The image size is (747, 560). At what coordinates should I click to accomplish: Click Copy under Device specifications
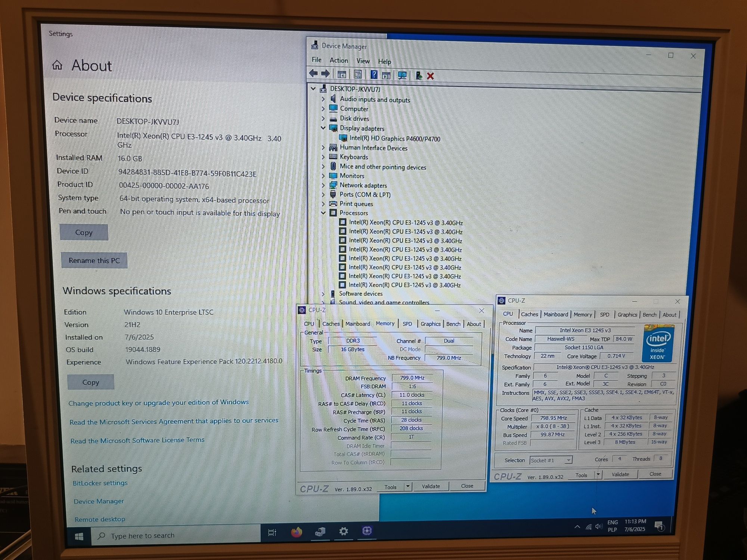pyautogui.click(x=84, y=232)
